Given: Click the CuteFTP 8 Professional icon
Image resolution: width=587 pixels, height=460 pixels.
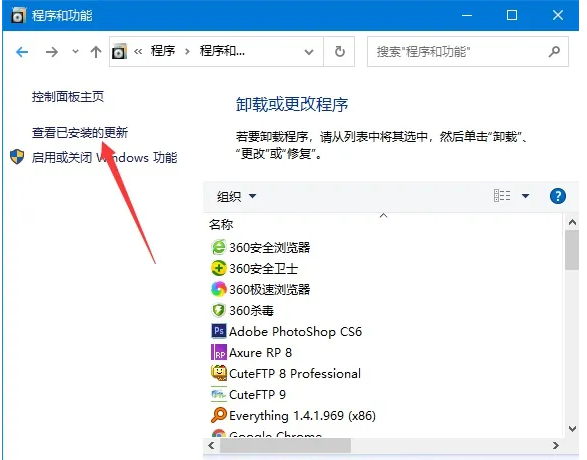Looking at the screenshot, I should point(219,373).
